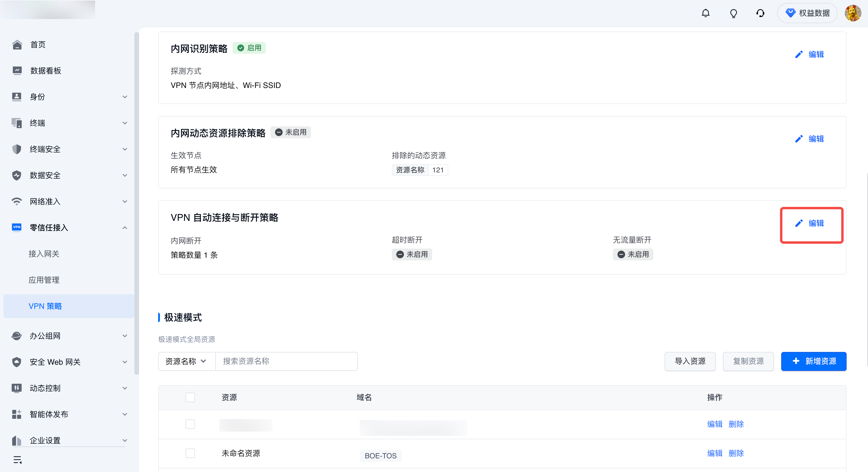This screenshot has width=868, height=472.
Task: Open the lightbulb tips icon
Action: 733,13
